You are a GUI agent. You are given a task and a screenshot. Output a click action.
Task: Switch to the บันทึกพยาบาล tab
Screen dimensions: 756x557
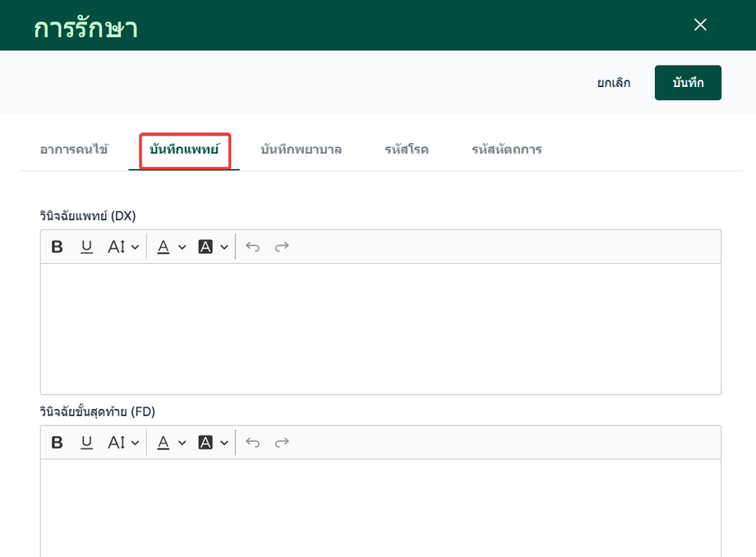[x=301, y=150]
